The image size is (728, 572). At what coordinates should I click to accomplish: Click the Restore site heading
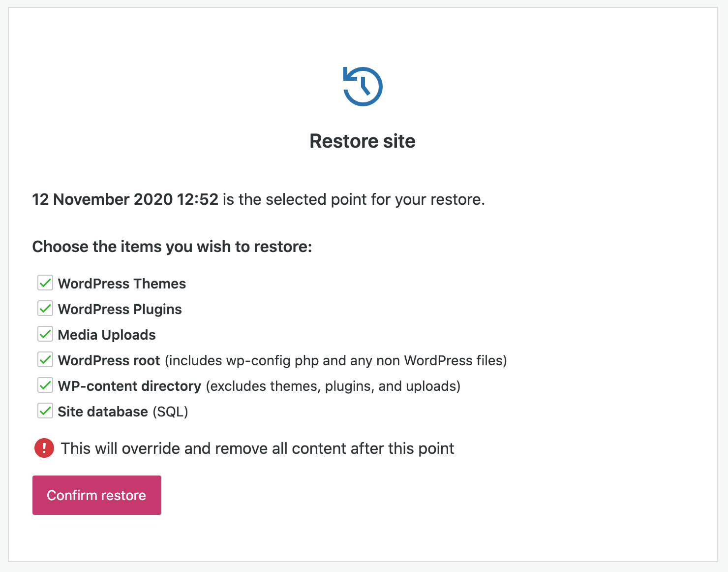(x=363, y=141)
